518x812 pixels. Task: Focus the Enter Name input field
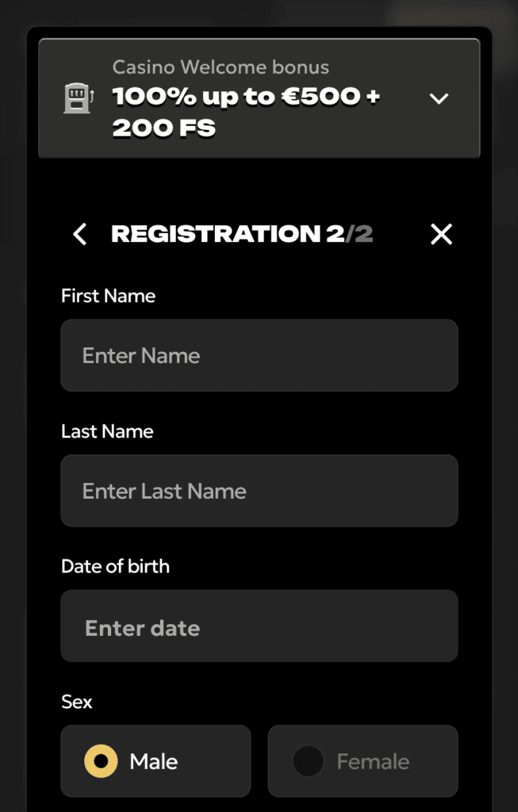pyautogui.click(x=259, y=355)
